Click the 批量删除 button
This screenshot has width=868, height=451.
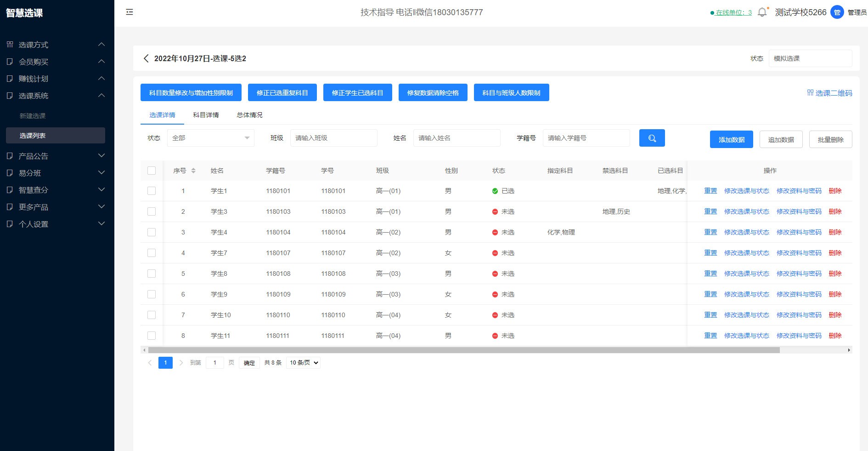tap(831, 139)
